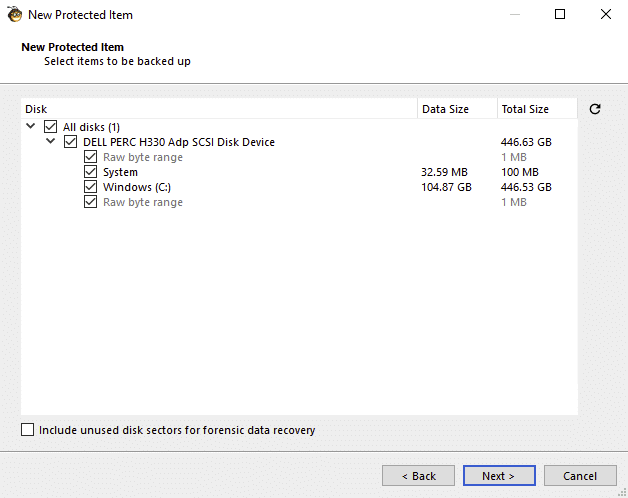Uncheck the last Raw byte range checkbox
628x498 pixels.
91,202
